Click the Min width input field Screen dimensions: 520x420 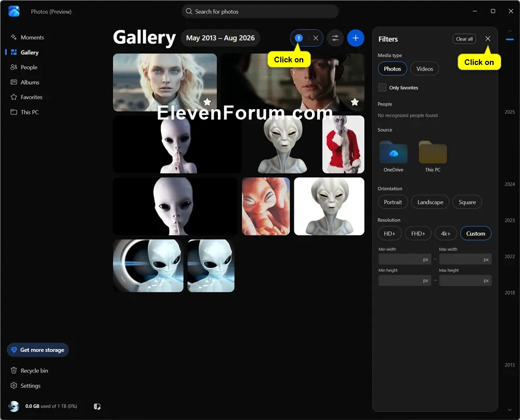[405, 259]
